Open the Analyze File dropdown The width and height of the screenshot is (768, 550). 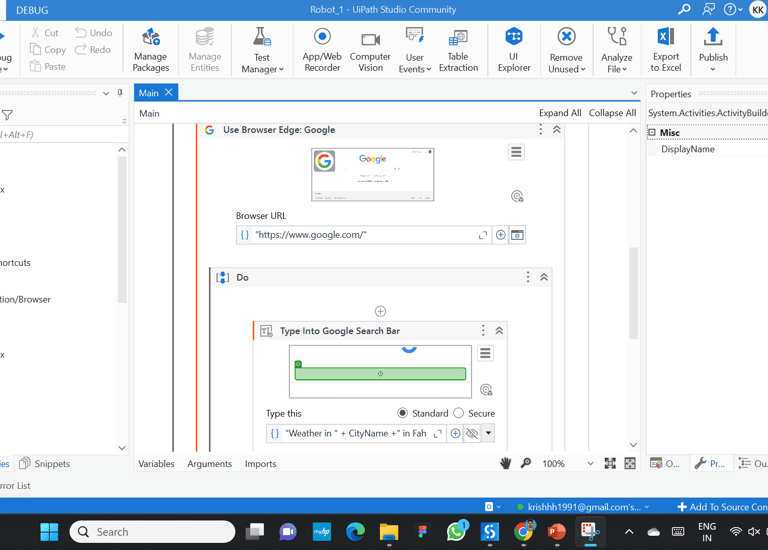point(617,50)
